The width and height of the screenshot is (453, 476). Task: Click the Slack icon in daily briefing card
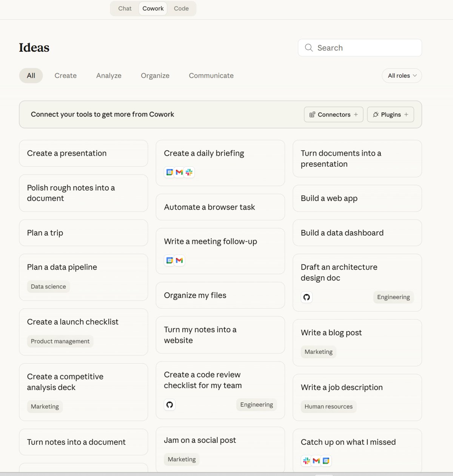[189, 172]
